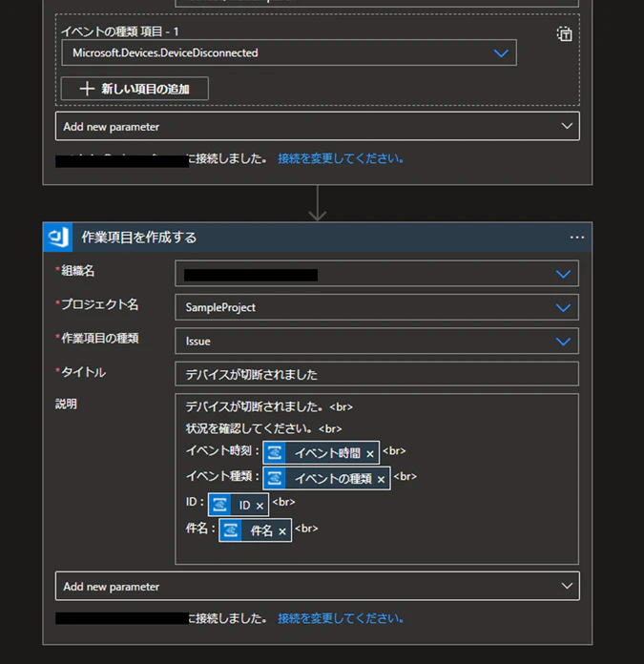Image resolution: width=644 pixels, height=664 pixels.
Task: Click the イベントの種類 dynamic content token
Action: pos(326,479)
